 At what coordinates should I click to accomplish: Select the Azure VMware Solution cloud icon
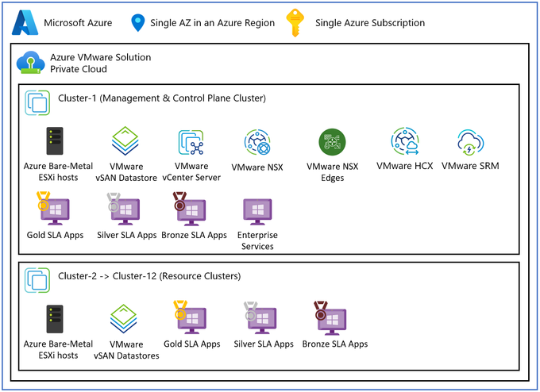tap(31, 63)
